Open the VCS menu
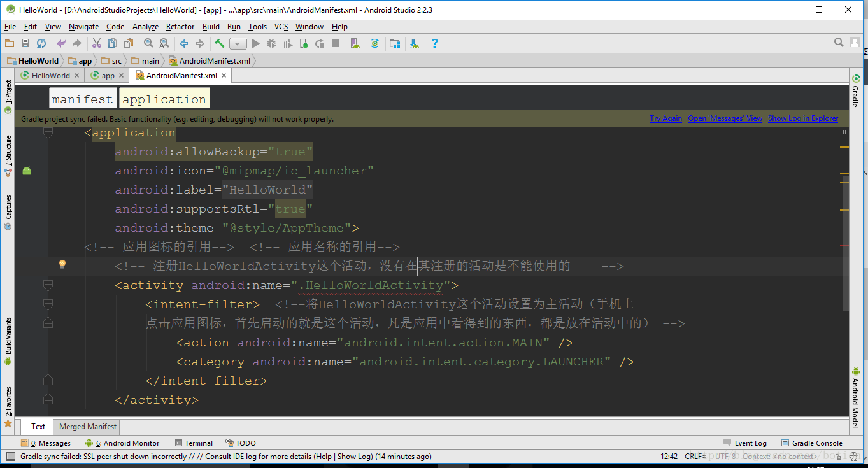Screen dimensions: 868x468 click(281, 27)
